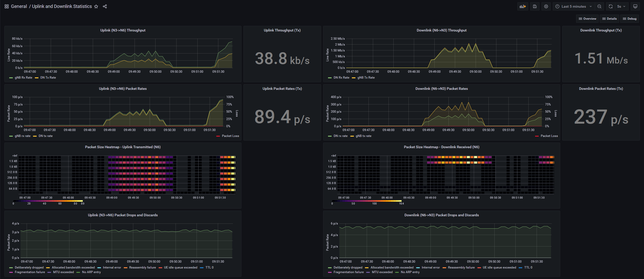
Task: Click the search icon in top bar
Action: click(600, 6)
